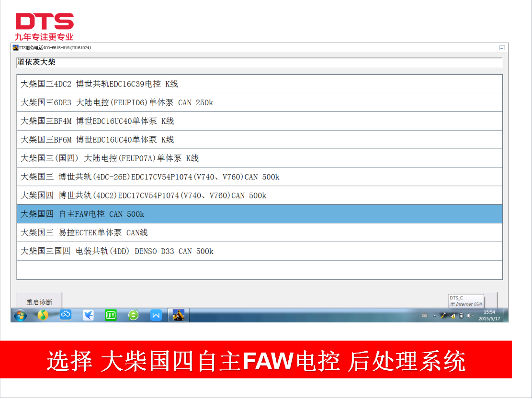Open the blue W taskbar icon

(156, 315)
